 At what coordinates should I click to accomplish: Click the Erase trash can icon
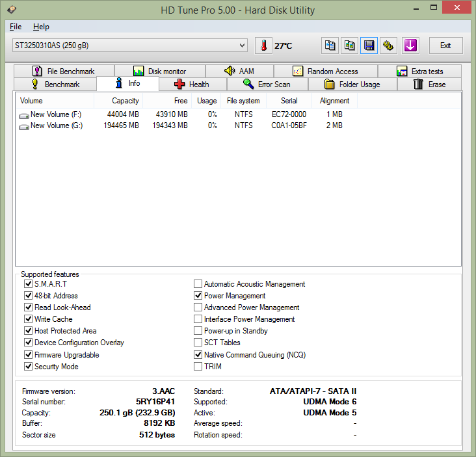click(x=418, y=84)
